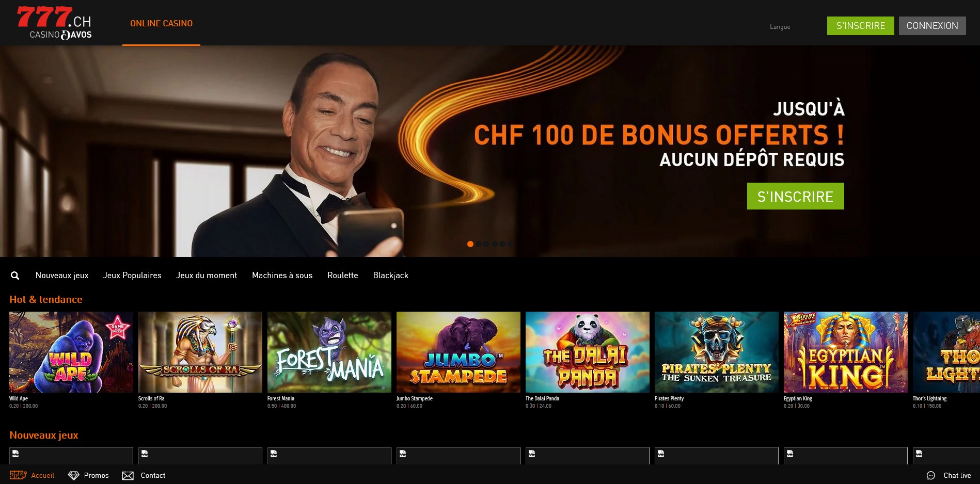Click broken image icon of first Nouveaux jeux tile
The width and height of the screenshot is (980, 484).
(x=15, y=454)
